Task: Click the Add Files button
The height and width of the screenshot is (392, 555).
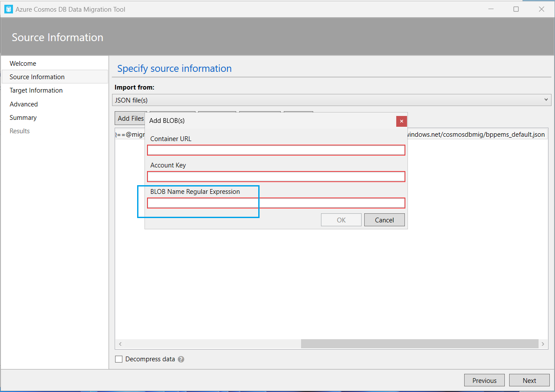Action: pyautogui.click(x=131, y=118)
